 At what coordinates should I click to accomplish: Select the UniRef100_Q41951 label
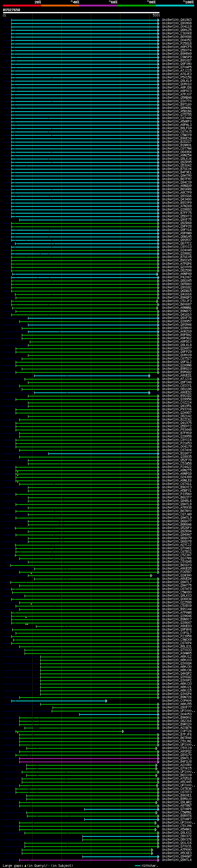click(x=176, y=406)
